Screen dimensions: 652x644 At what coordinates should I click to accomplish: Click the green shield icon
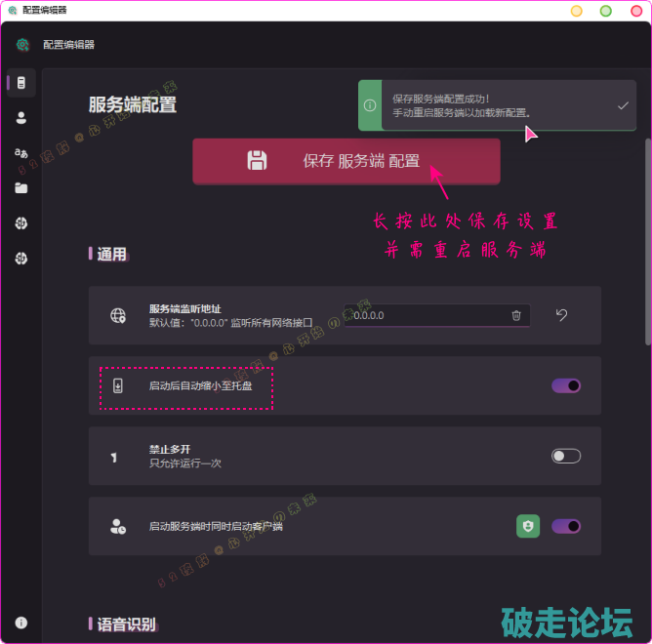pos(528,526)
